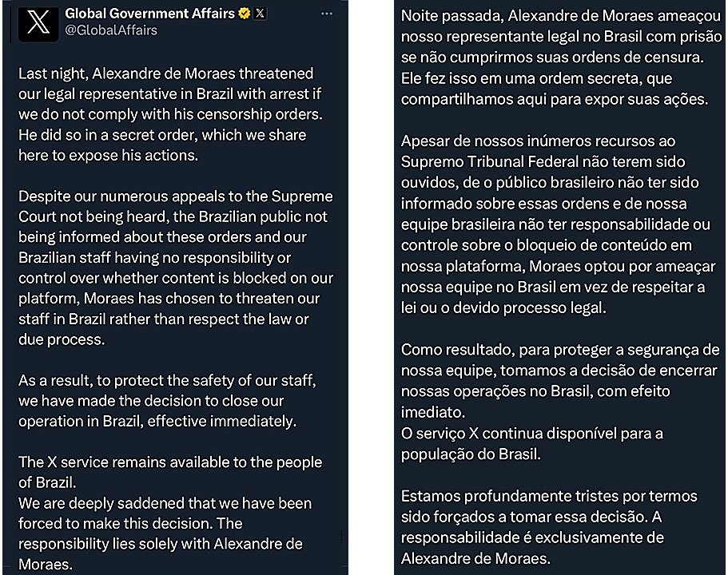Open the three-dot more options menu

point(326,14)
